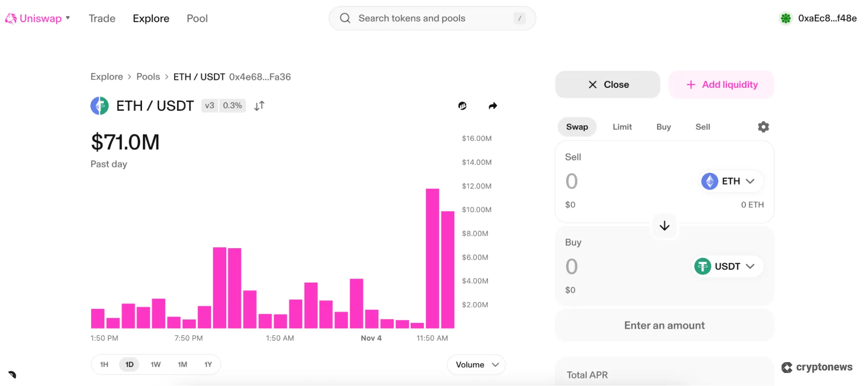Switch to the Limit tab

[x=622, y=127]
